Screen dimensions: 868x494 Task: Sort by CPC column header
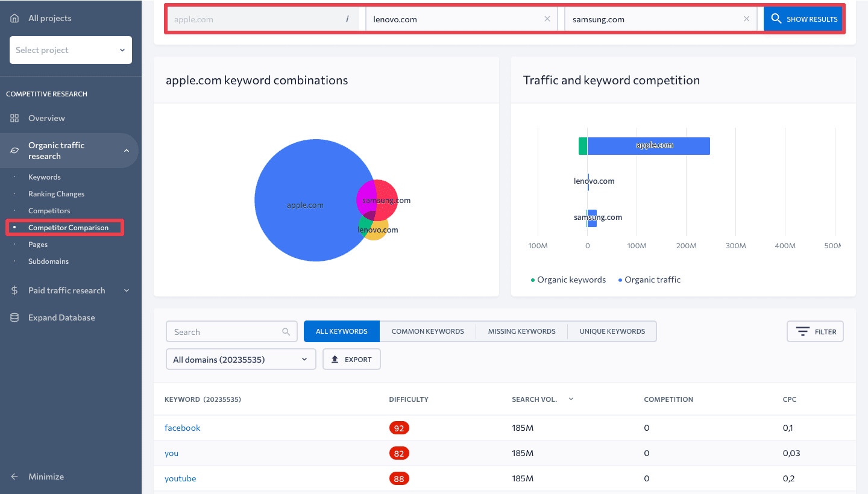(790, 399)
